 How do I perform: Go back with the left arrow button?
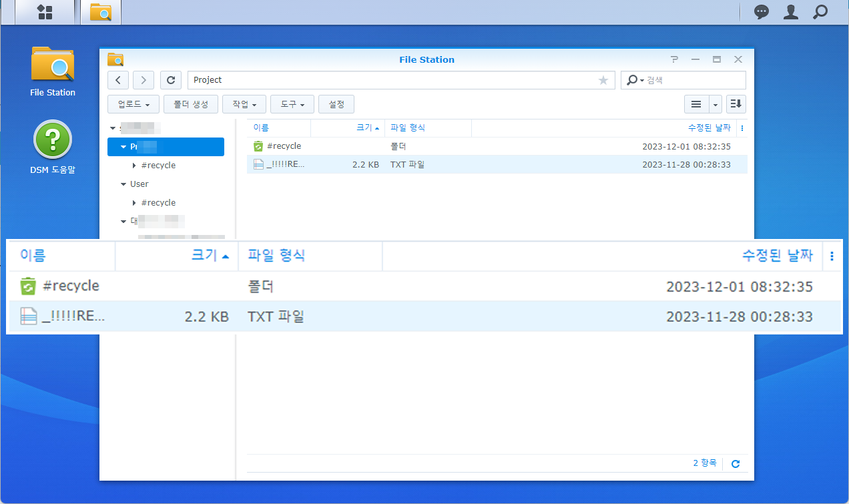pos(118,80)
